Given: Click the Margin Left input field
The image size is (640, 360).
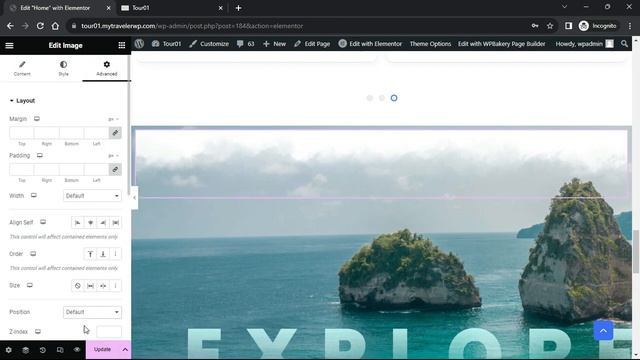Looking at the screenshot, I should (x=96, y=133).
